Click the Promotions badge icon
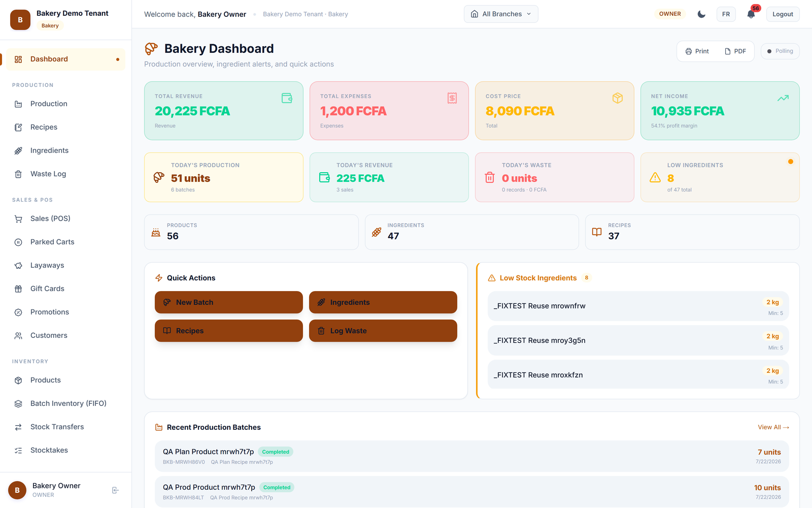The width and height of the screenshot is (812, 508). click(x=18, y=312)
